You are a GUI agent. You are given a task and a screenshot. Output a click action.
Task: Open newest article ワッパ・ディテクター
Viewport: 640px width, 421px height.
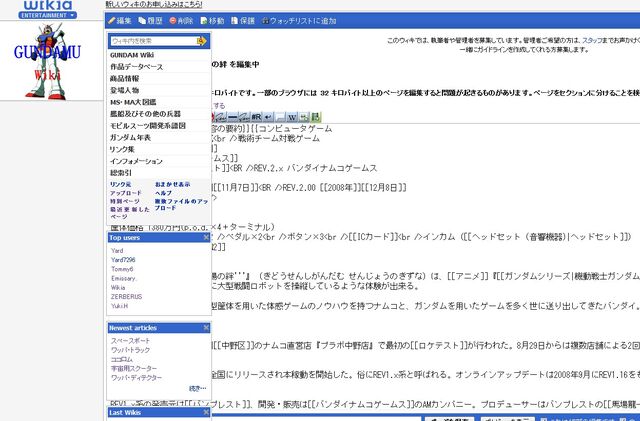(136, 378)
